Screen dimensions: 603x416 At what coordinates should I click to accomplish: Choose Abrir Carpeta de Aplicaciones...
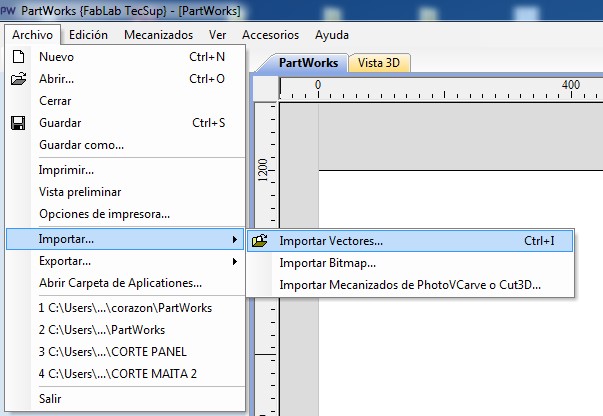tap(125, 283)
